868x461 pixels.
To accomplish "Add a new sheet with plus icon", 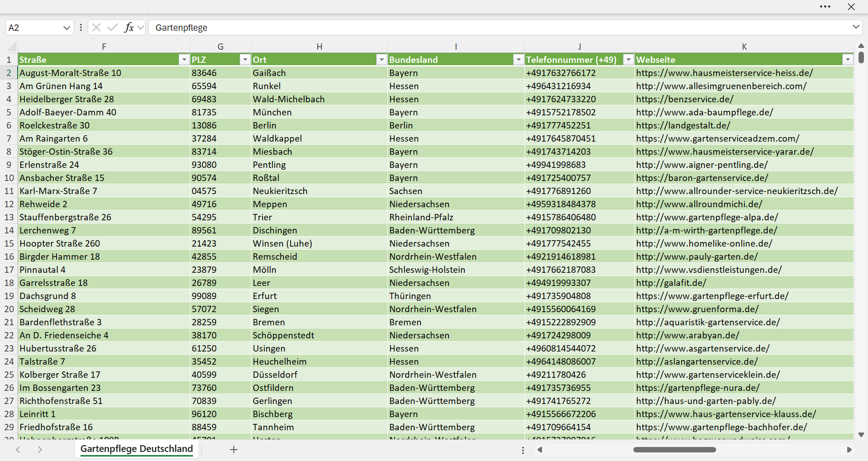I will 234,449.
